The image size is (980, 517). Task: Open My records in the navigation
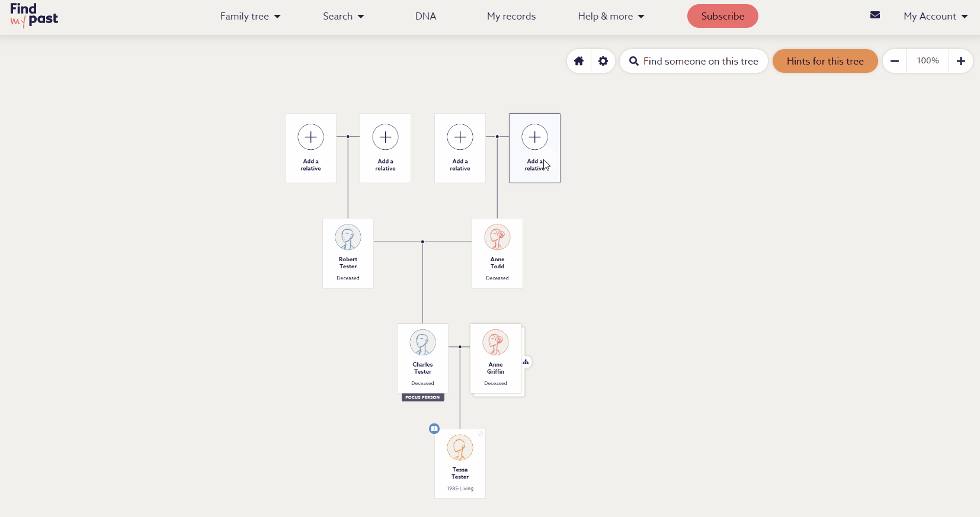click(x=511, y=17)
